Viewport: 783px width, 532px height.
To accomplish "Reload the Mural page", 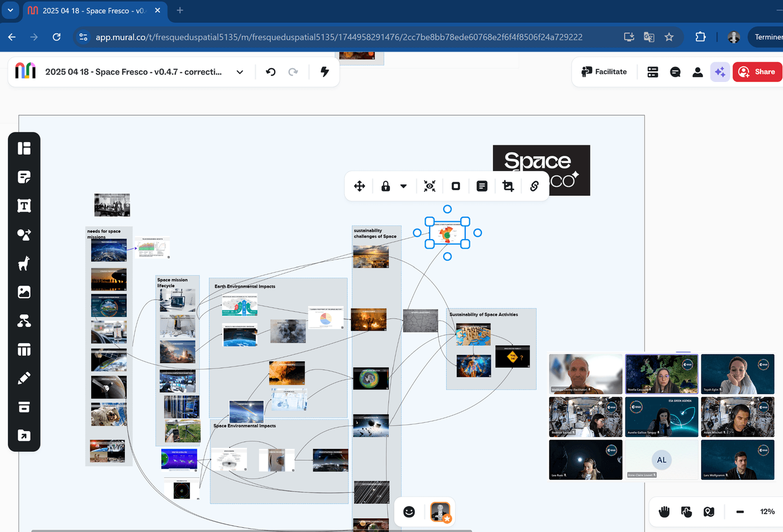I will (57, 37).
